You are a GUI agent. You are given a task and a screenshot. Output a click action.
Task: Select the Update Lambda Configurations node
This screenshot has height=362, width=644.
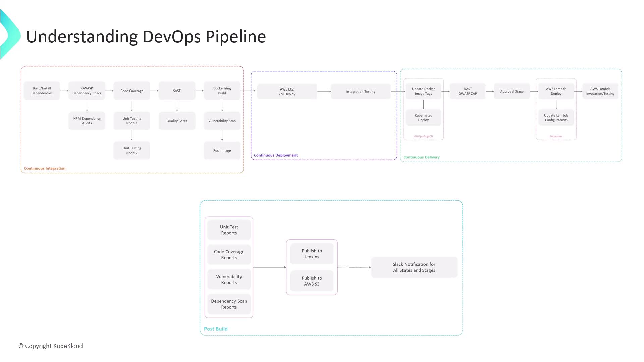click(x=556, y=118)
